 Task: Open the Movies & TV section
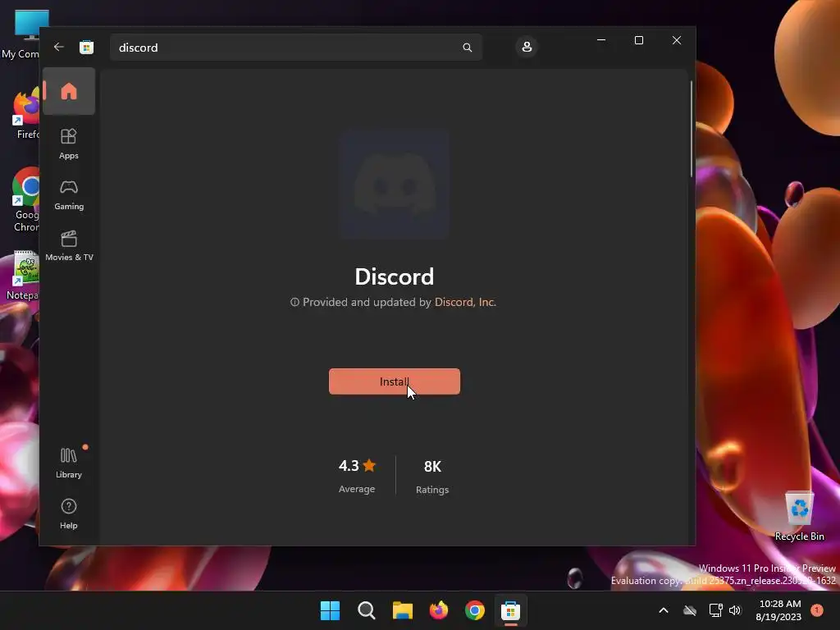(69, 246)
